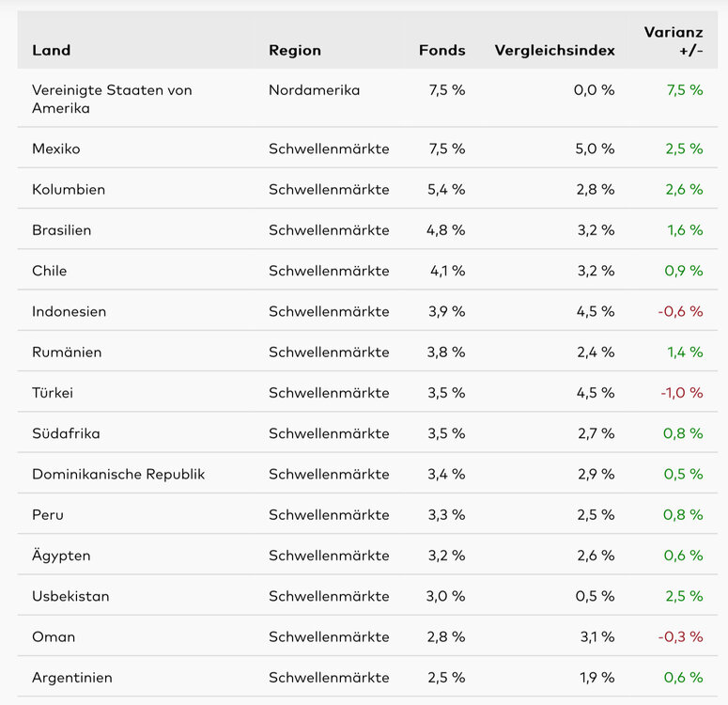Image resolution: width=728 pixels, height=705 pixels.
Task: Click the Fonds column header
Action: pos(441,50)
